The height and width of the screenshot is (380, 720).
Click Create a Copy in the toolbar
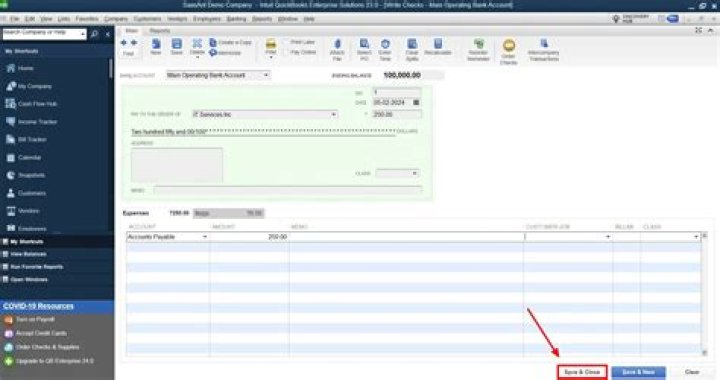point(231,42)
